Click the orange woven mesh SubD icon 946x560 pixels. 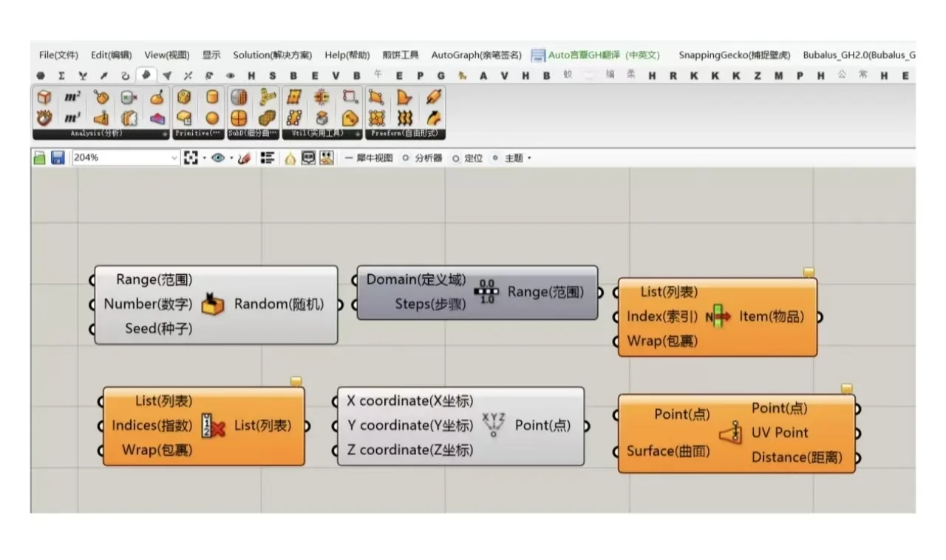pos(266,117)
